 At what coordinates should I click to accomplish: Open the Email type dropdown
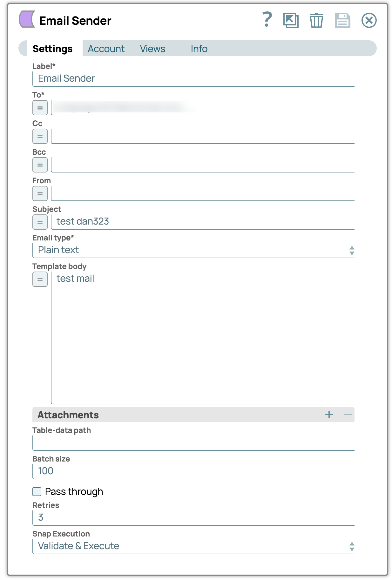click(x=193, y=250)
